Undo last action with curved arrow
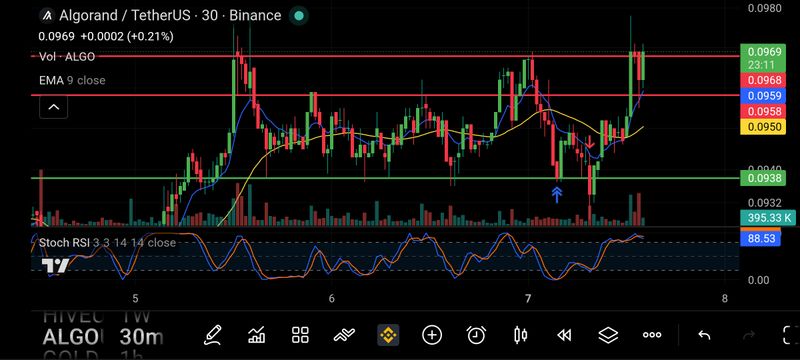The width and height of the screenshot is (800, 360). pyautogui.click(x=705, y=335)
